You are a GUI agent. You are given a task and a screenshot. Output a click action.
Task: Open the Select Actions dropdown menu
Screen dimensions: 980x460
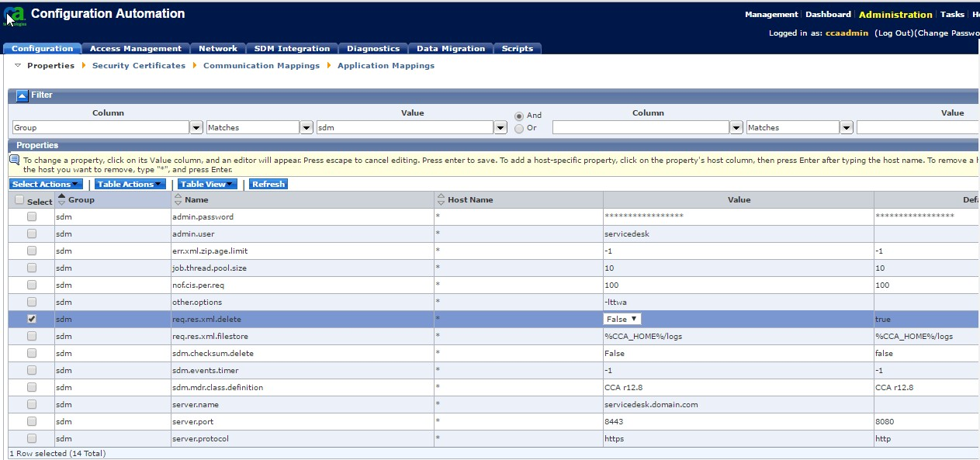coord(46,185)
